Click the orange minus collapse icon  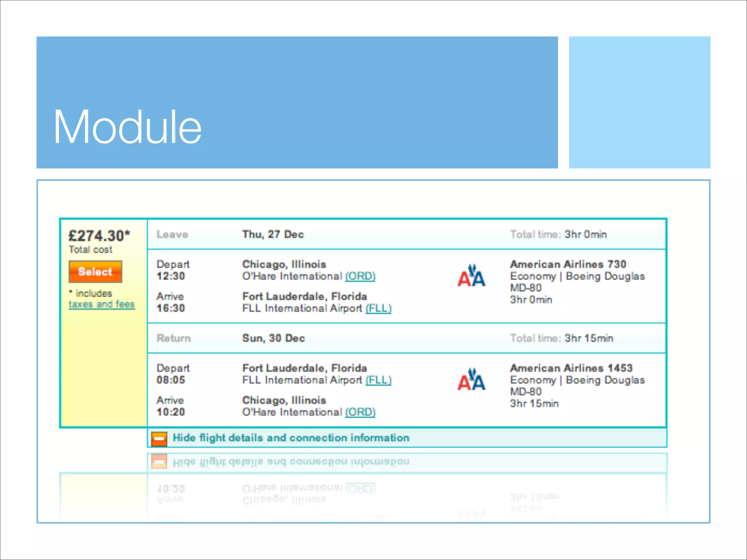tap(159, 439)
